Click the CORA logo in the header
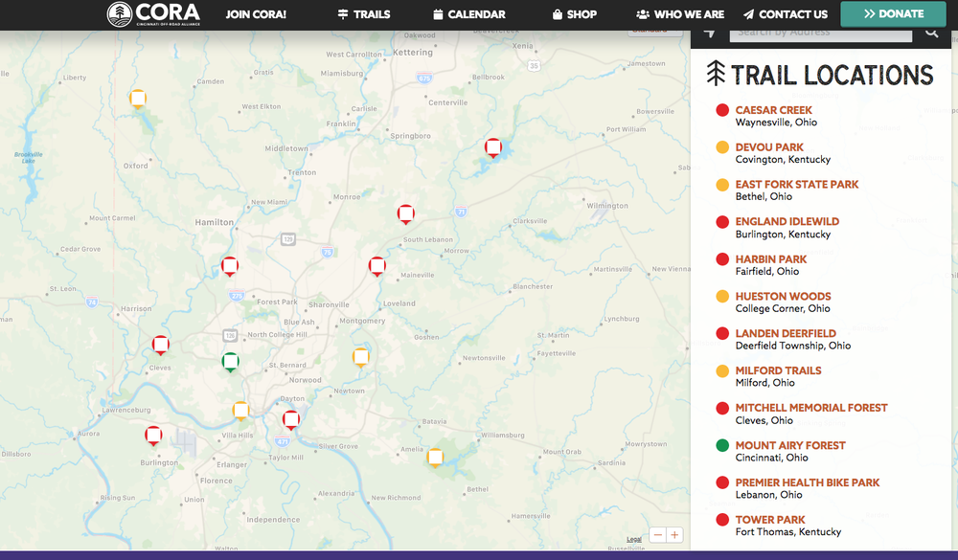The width and height of the screenshot is (958, 560). [x=153, y=14]
